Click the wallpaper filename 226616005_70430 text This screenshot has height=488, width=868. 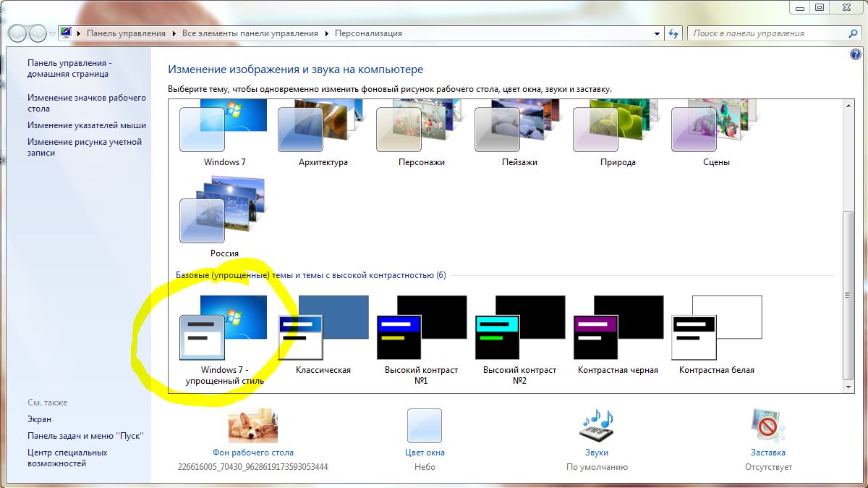click(x=252, y=467)
